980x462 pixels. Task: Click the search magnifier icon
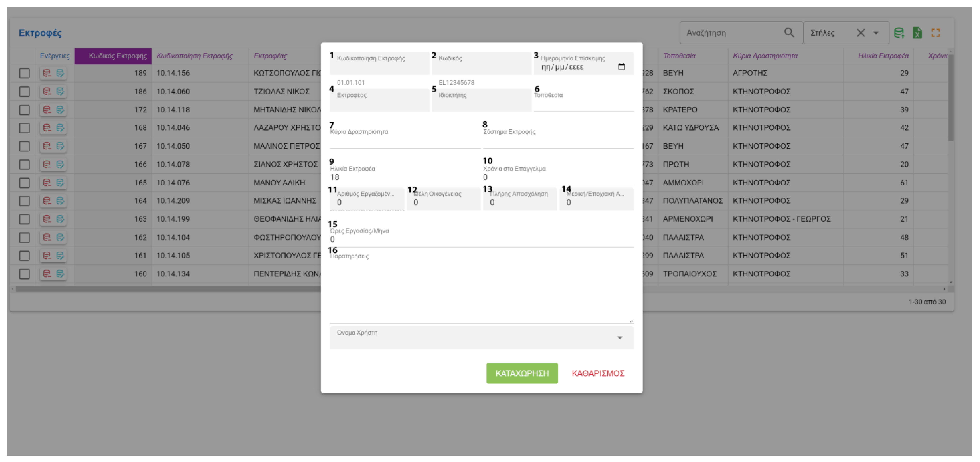coord(789,33)
